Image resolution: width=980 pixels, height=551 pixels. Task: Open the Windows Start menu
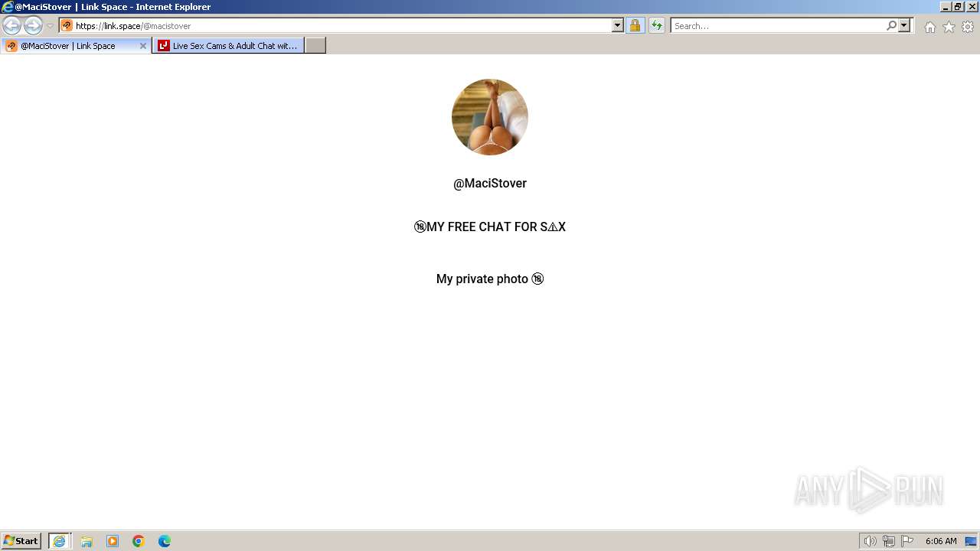(21, 541)
